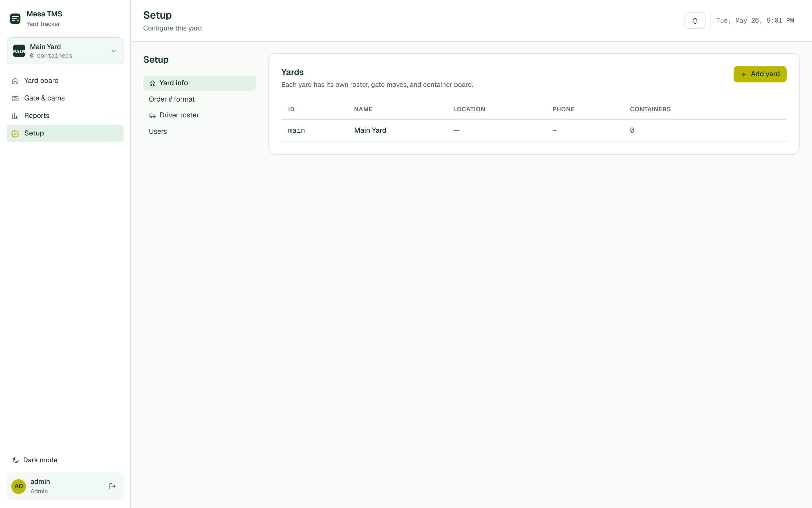Click the date and time display

click(x=754, y=21)
